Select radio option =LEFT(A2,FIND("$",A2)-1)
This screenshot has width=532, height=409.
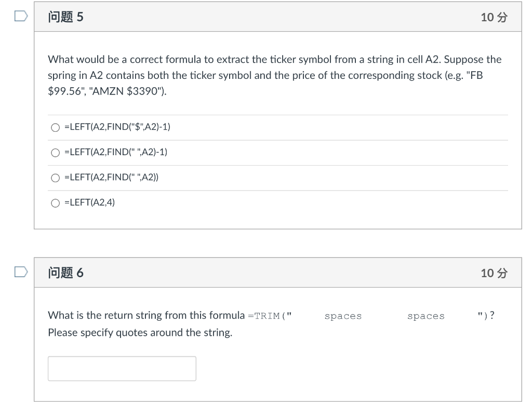point(55,127)
